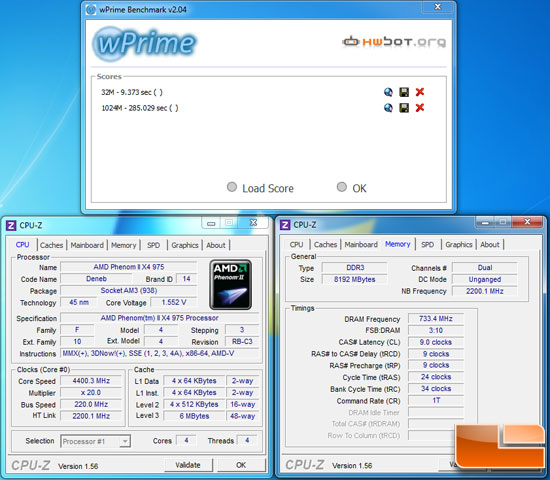
Task: Submit the 32M score online via globe icon
Action: pos(388,92)
